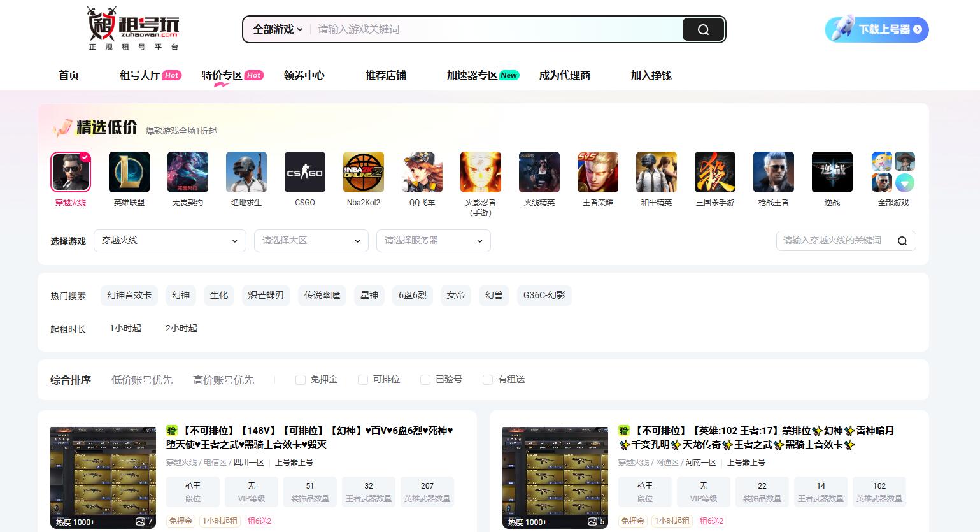This screenshot has width=980, height=532.
Task: Click the 租号玩 site logo
Action: point(134,29)
